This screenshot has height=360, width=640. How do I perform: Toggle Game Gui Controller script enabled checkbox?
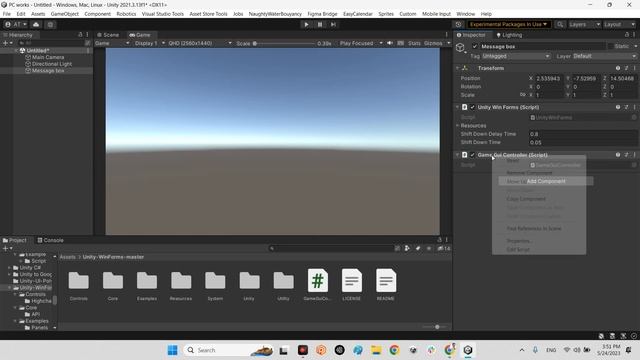pos(473,155)
